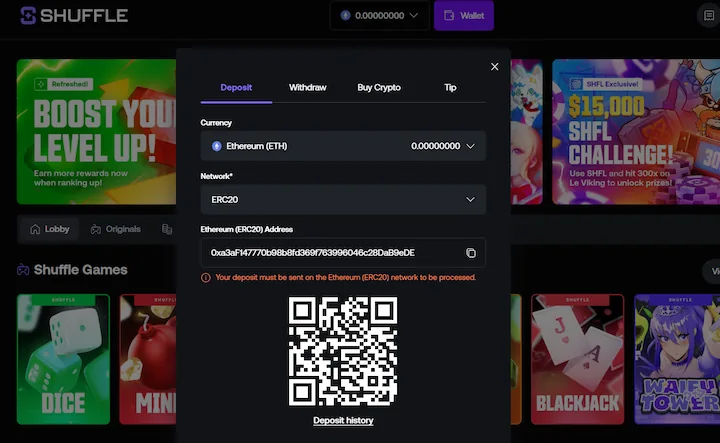Screen dimensions: 720x443
Task: Click the Originals dice icon
Action: coord(96,229)
